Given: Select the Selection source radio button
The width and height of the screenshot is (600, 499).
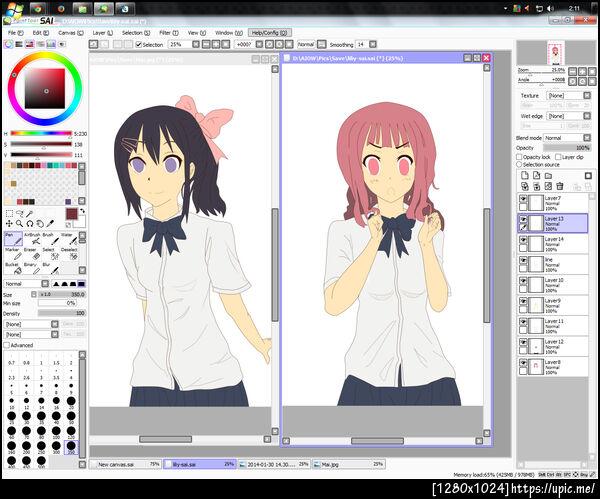Looking at the screenshot, I should pyautogui.click(x=519, y=165).
